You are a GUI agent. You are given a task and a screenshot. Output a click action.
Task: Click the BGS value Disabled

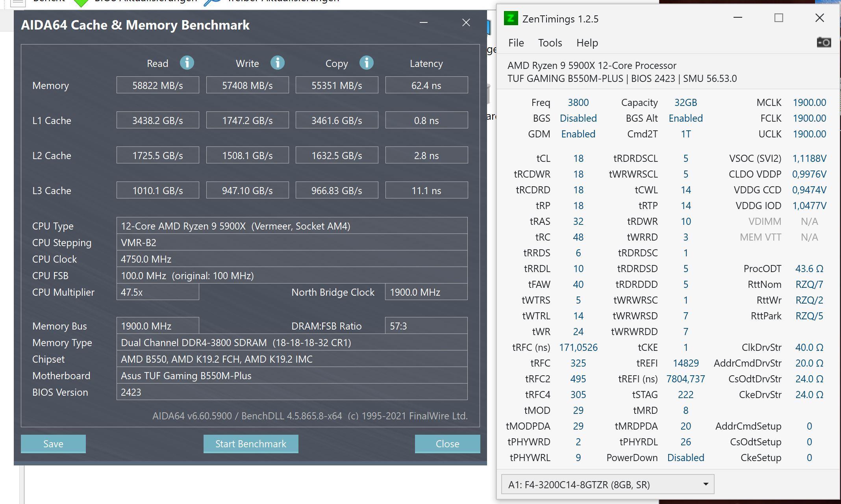pos(578,118)
